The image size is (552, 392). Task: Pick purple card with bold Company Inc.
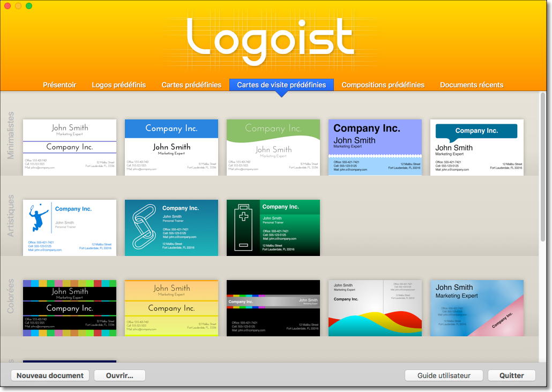point(375,147)
